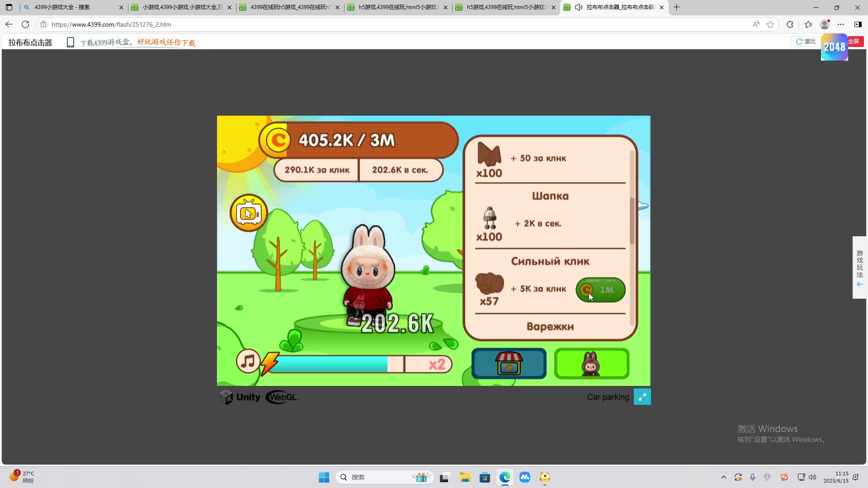Image resolution: width=868 pixels, height=488 pixels.
Task: Open the 2048 game icon
Action: [x=834, y=47]
